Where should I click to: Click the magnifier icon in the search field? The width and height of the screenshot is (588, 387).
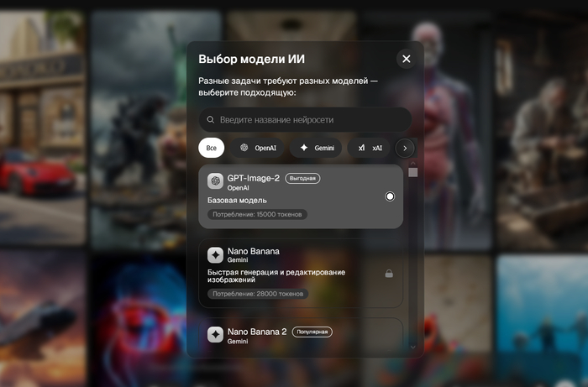pyautogui.click(x=211, y=119)
